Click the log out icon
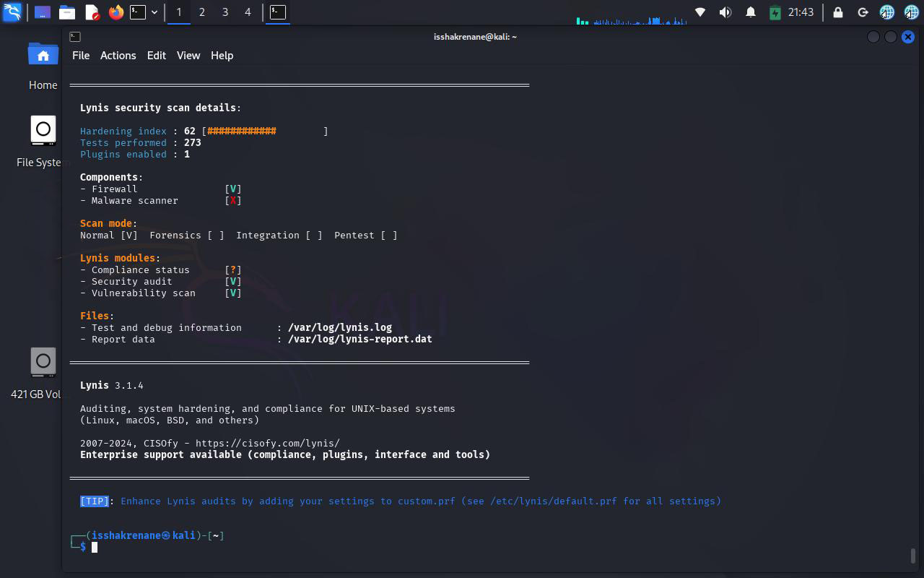 pyautogui.click(x=863, y=12)
